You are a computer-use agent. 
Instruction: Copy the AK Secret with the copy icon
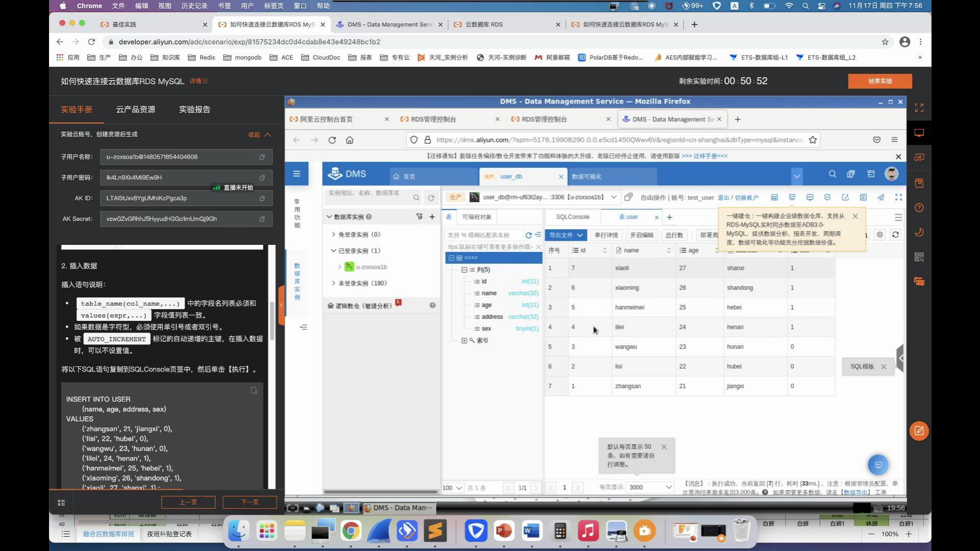pyautogui.click(x=262, y=219)
